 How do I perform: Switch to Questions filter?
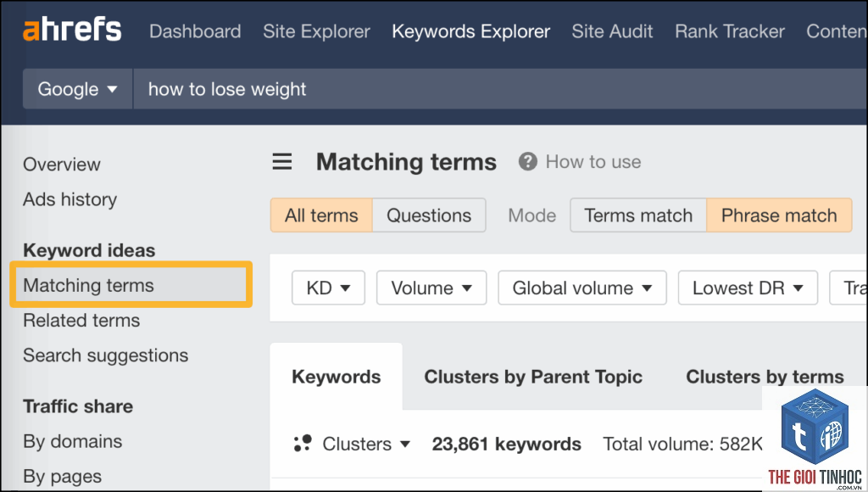coord(429,215)
